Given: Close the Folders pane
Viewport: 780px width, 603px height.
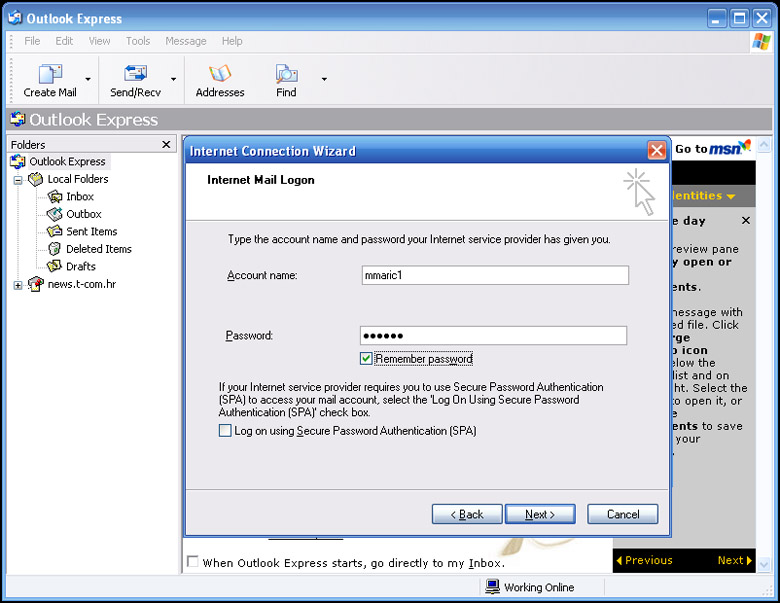Looking at the screenshot, I should click(166, 144).
